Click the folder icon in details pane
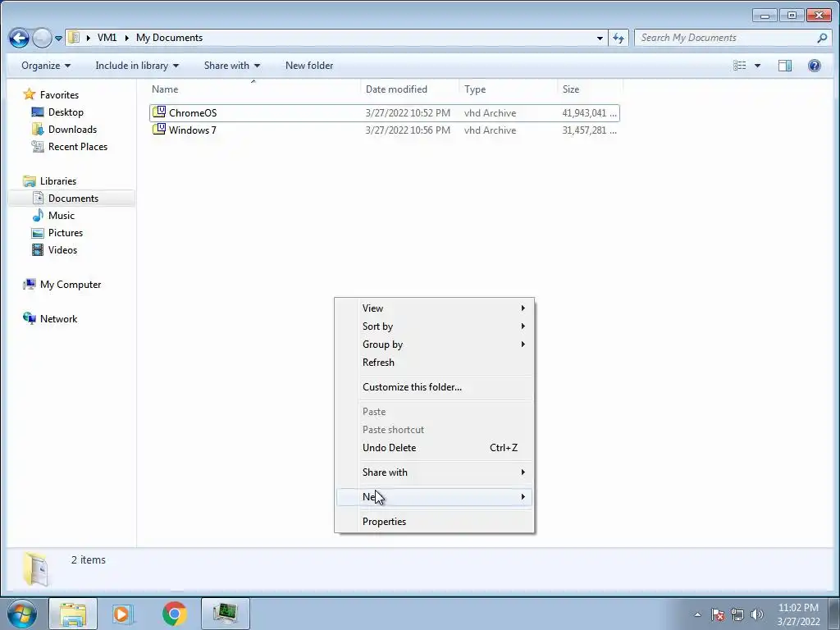The width and height of the screenshot is (840, 630). click(x=36, y=568)
